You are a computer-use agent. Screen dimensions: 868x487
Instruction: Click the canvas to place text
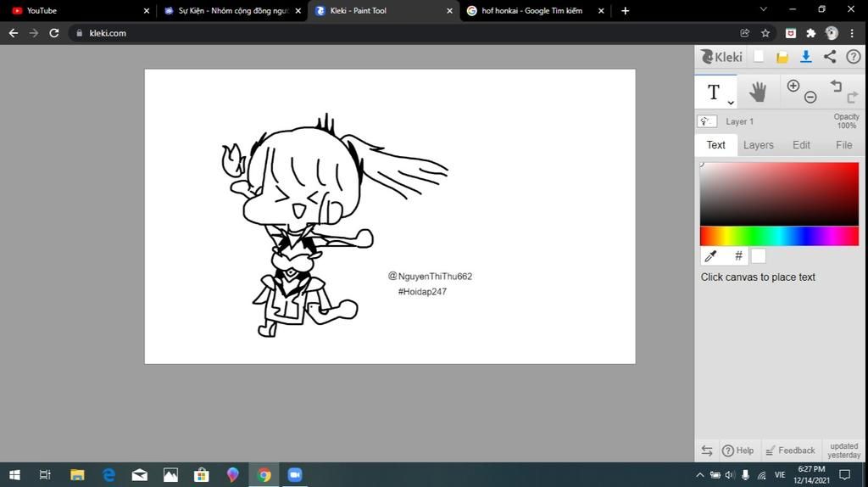tap(390, 216)
